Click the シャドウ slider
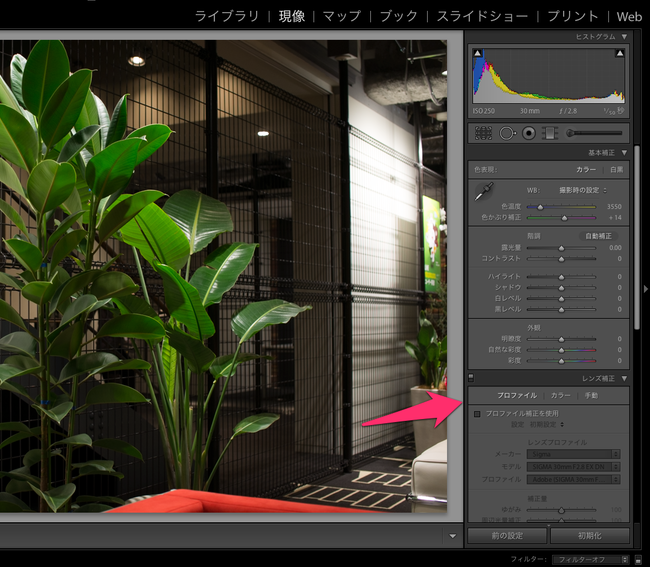This screenshot has height=567, width=650. coord(561,287)
